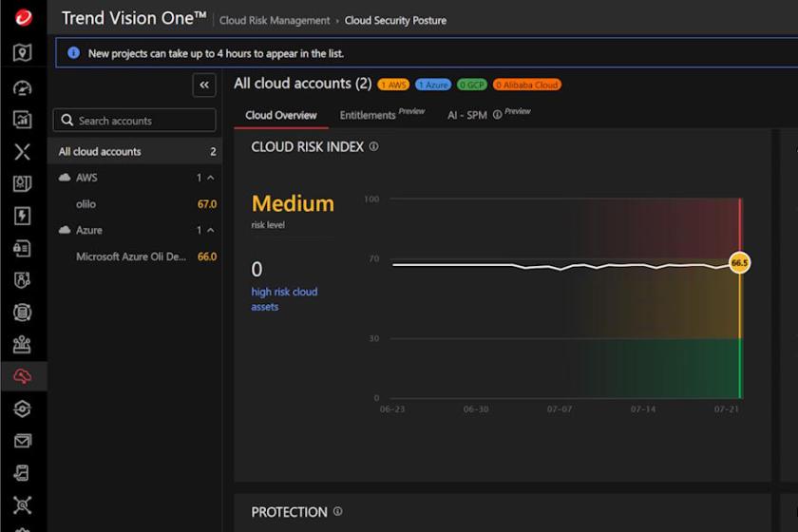
Task: Click the cloud icon beside AWS
Action: 65,177
